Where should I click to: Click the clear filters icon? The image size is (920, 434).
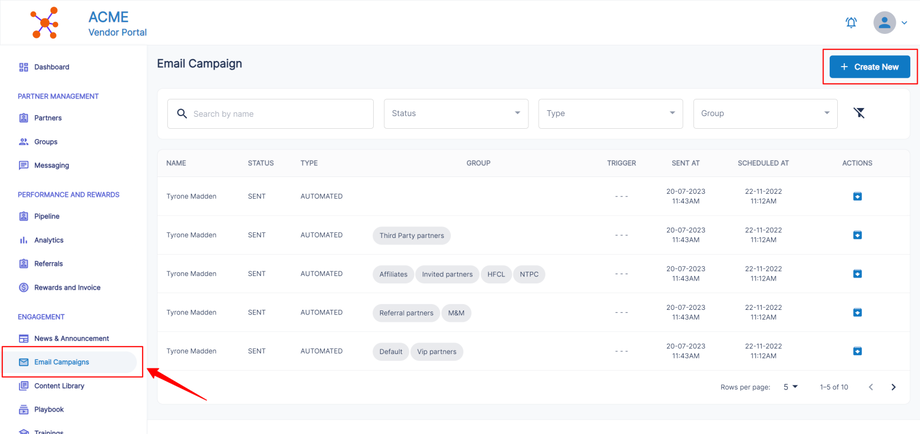point(859,113)
